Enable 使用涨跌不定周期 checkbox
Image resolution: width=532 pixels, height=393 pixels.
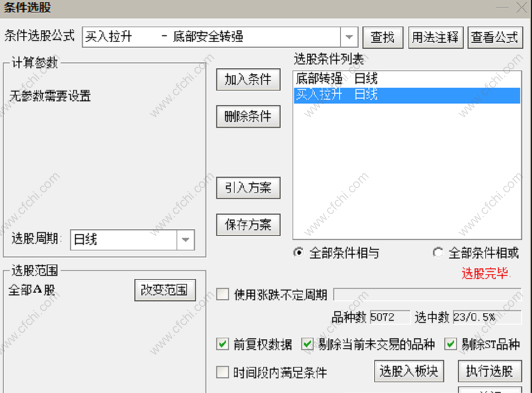click(x=223, y=294)
